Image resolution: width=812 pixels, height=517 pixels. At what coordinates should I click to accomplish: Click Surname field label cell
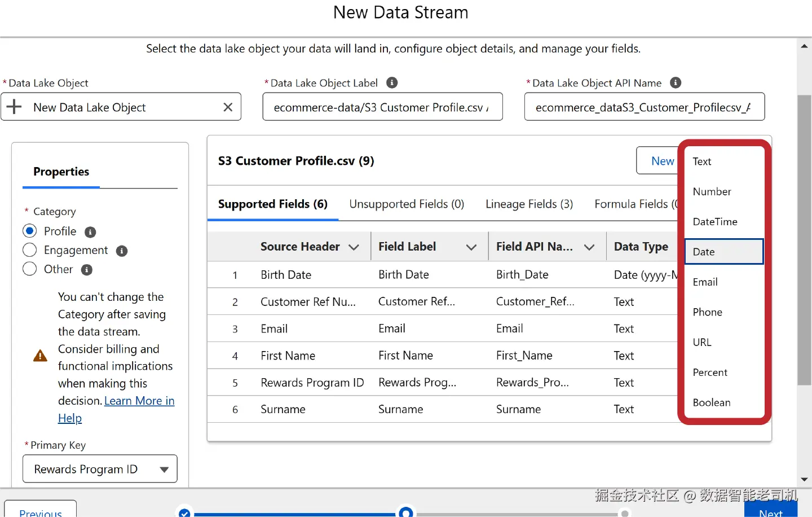pos(400,409)
